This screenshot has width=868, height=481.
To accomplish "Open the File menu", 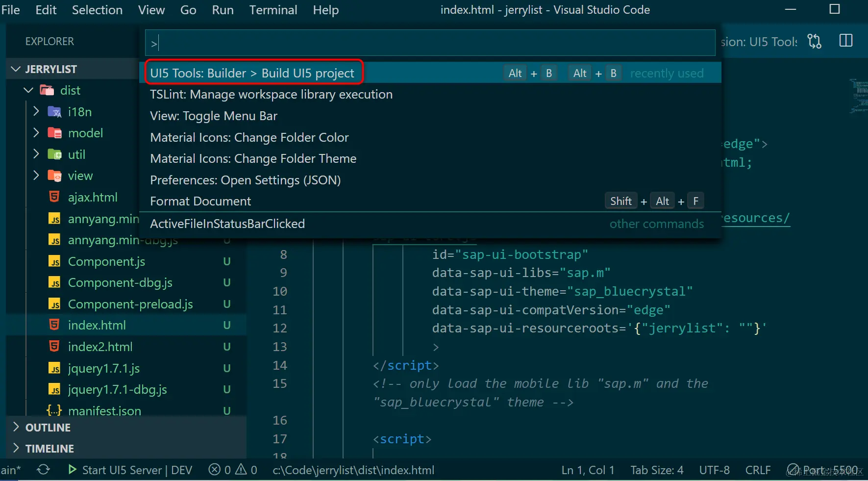I will click(10, 10).
